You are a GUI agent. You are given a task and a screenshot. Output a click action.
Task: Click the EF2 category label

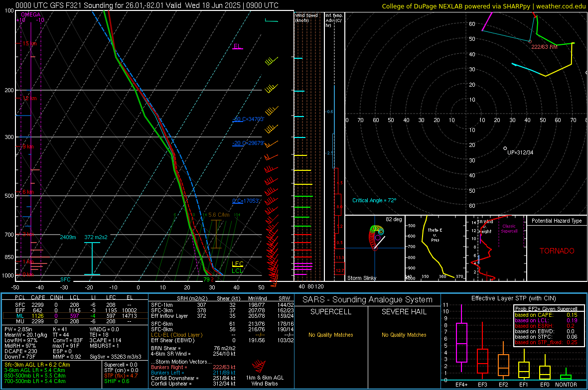(503, 385)
